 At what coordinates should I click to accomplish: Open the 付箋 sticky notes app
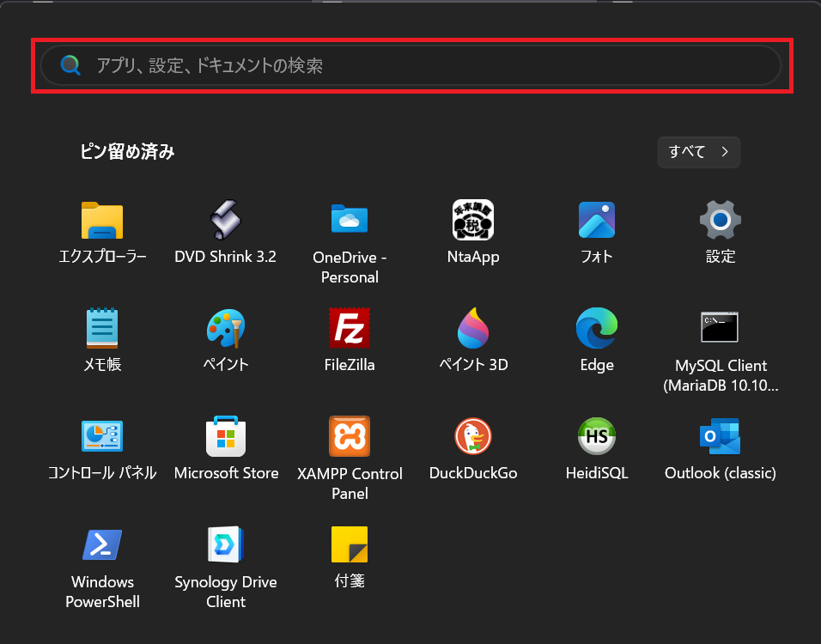pos(350,544)
